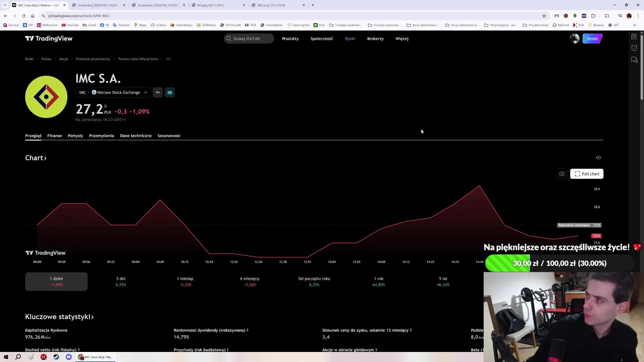Viewport: 644px width, 362px height.
Task: Open the TradingView logo home link
Action: (49, 38)
